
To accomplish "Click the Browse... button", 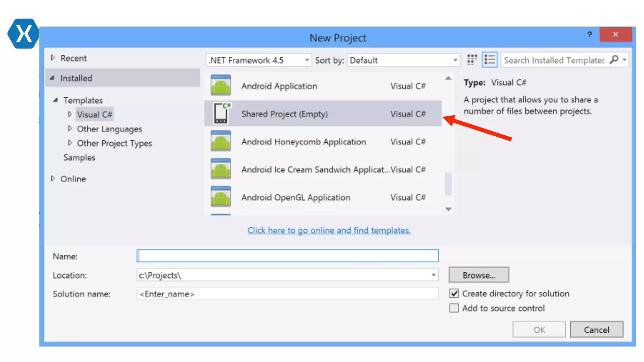I will pos(479,275).
